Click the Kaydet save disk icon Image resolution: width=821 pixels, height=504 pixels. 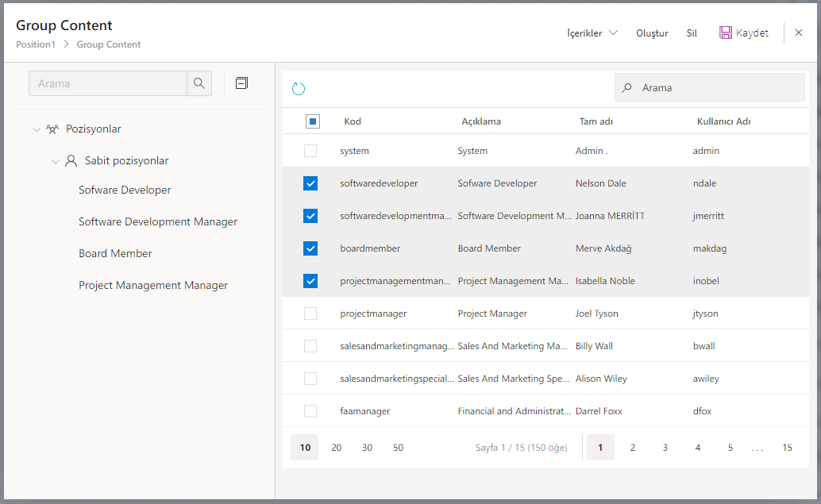(726, 33)
